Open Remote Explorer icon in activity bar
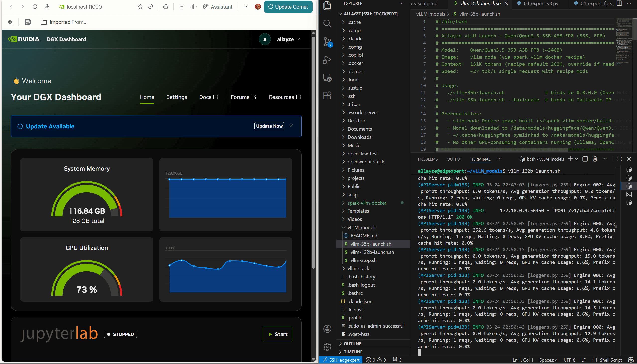Image resolution: width=637 pixels, height=364 pixels. 327,78
